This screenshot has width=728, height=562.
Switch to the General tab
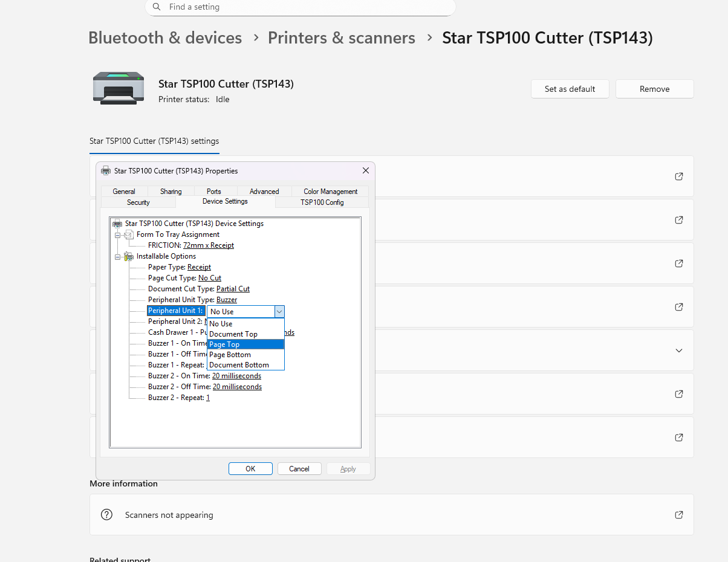click(124, 192)
